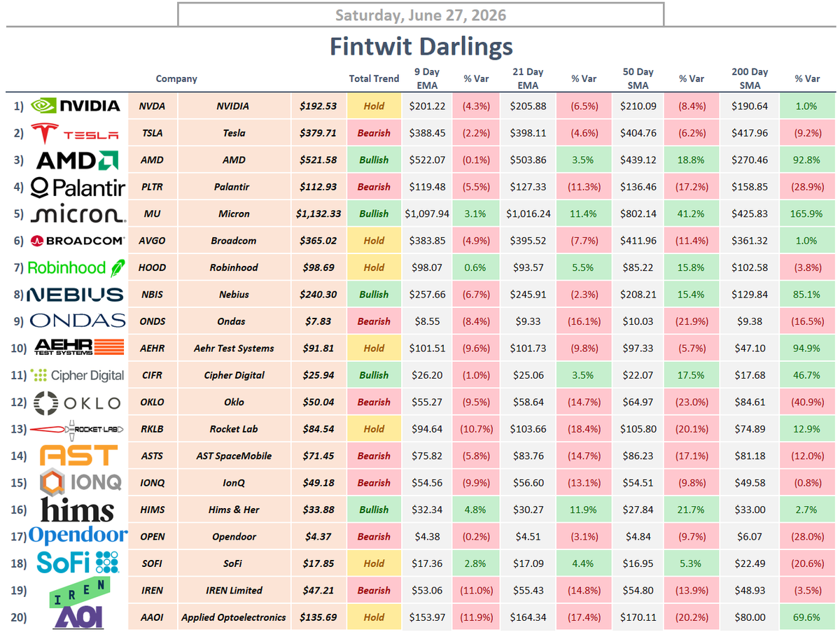Click the AOI logo in row 20
This screenshot has height=632, width=840.
(x=79, y=617)
